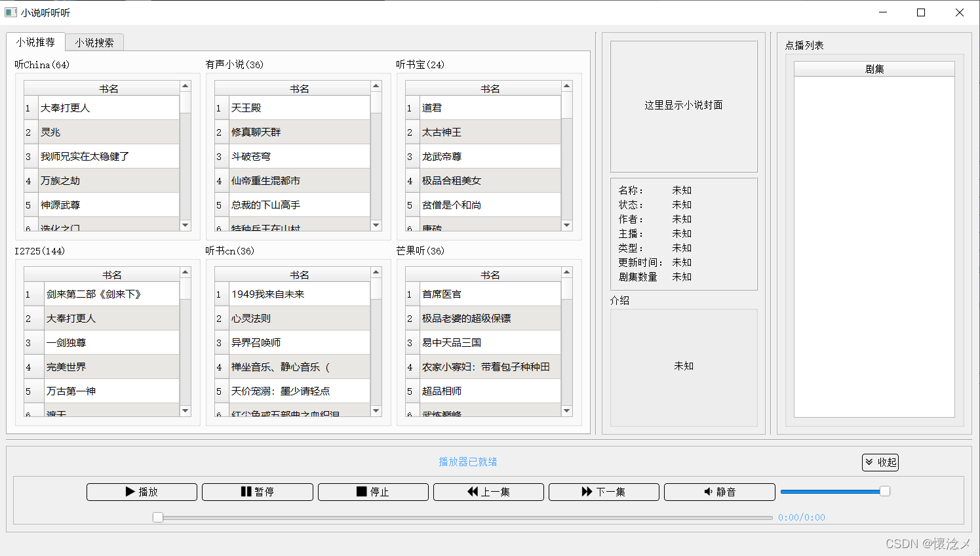Screen dimensions: 980x556
Task: Select 神源武尊 novel
Action: pos(109,205)
